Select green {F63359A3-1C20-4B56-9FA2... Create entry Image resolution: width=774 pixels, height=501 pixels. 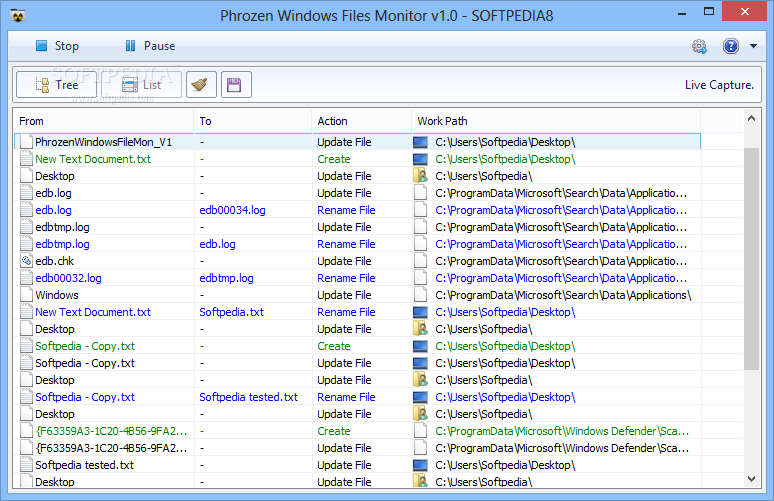[x=111, y=431]
